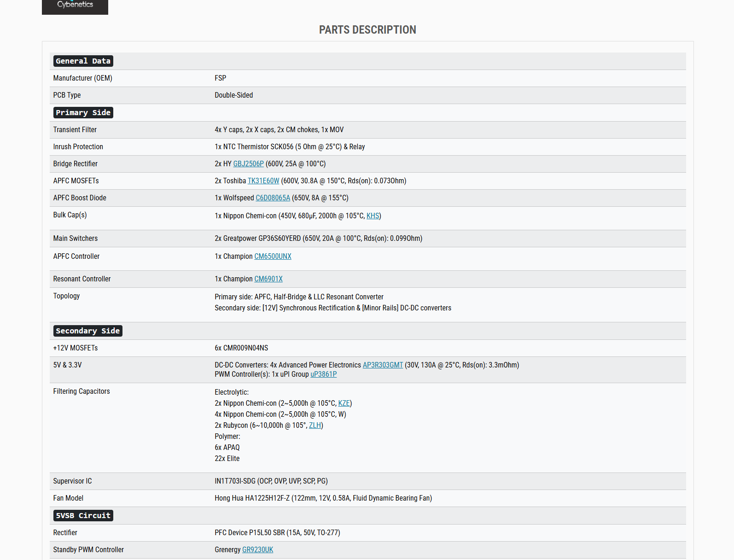This screenshot has width=734, height=560.
Task: Open the AP3R303GMT converter link
Action: coord(383,365)
